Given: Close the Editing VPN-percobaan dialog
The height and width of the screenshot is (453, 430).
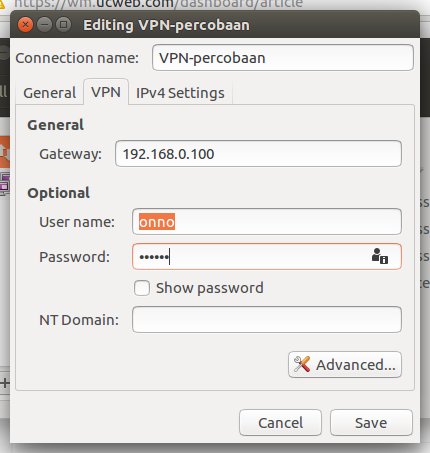Looking at the screenshot, I should pyautogui.click(x=25, y=25).
